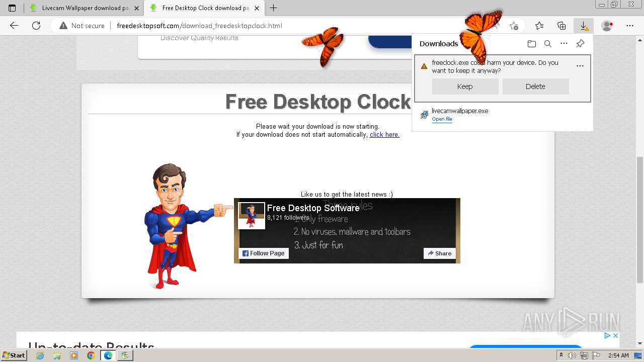Open tab actions menu icon
Screen dimensions: 644x362
(x=12, y=8)
